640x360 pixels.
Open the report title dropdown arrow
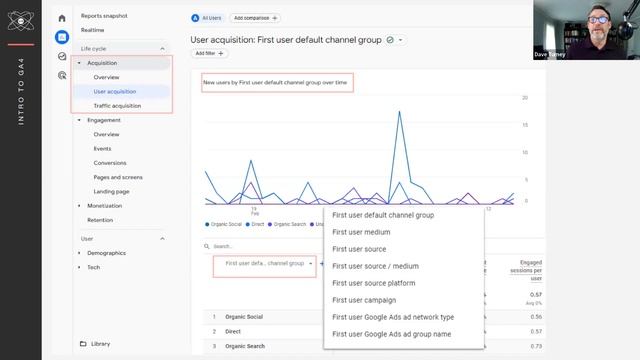coord(400,40)
